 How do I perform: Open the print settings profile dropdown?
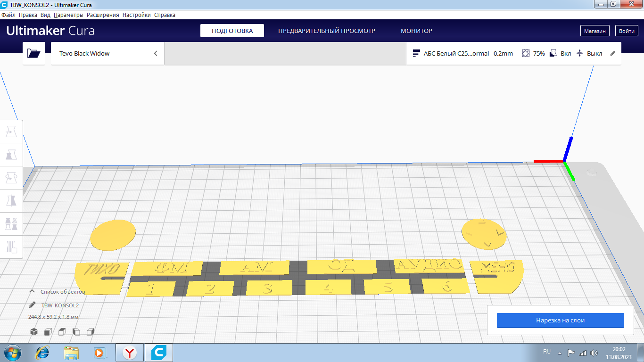click(513, 53)
